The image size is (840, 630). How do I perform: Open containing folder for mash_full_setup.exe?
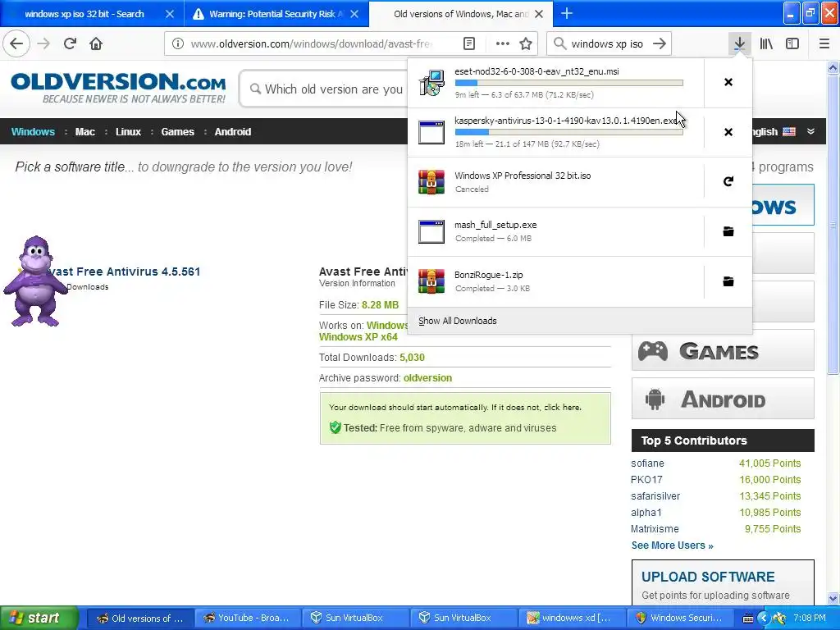(x=728, y=231)
